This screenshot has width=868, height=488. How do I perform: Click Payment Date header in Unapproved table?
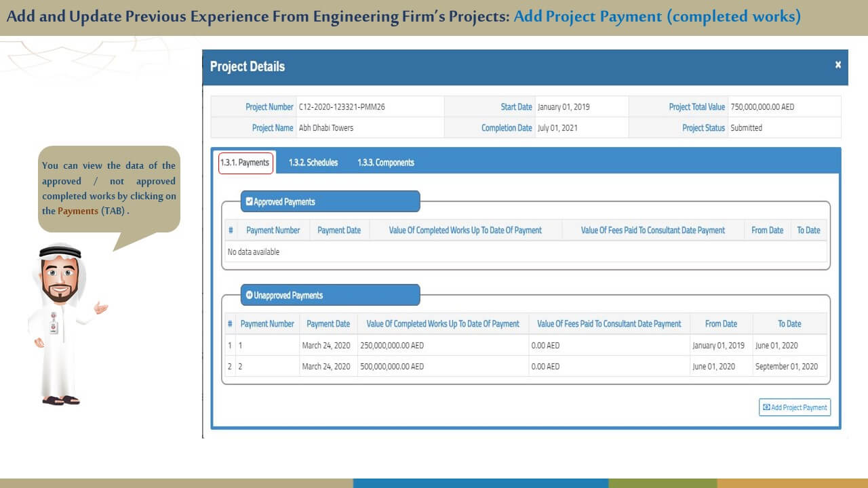pyautogui.click(x=328, y=324)
